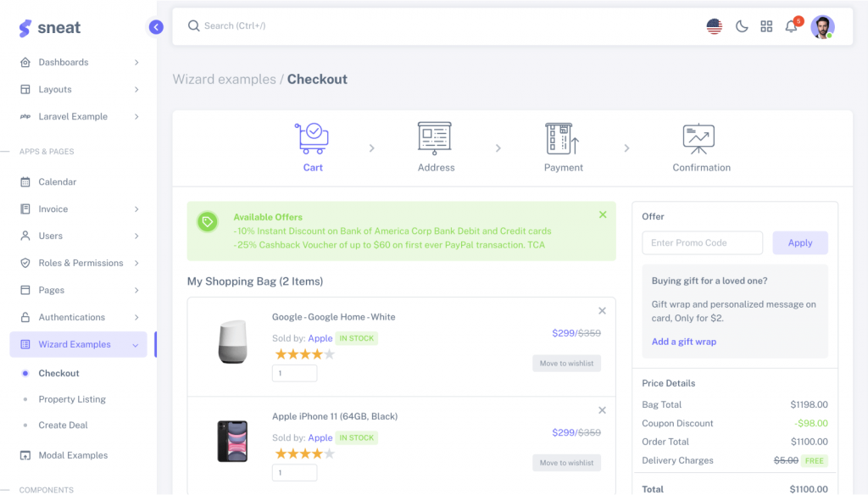The image size is (868, 495).
Task: Open the notifications bell icon
Action: [791, 26]
